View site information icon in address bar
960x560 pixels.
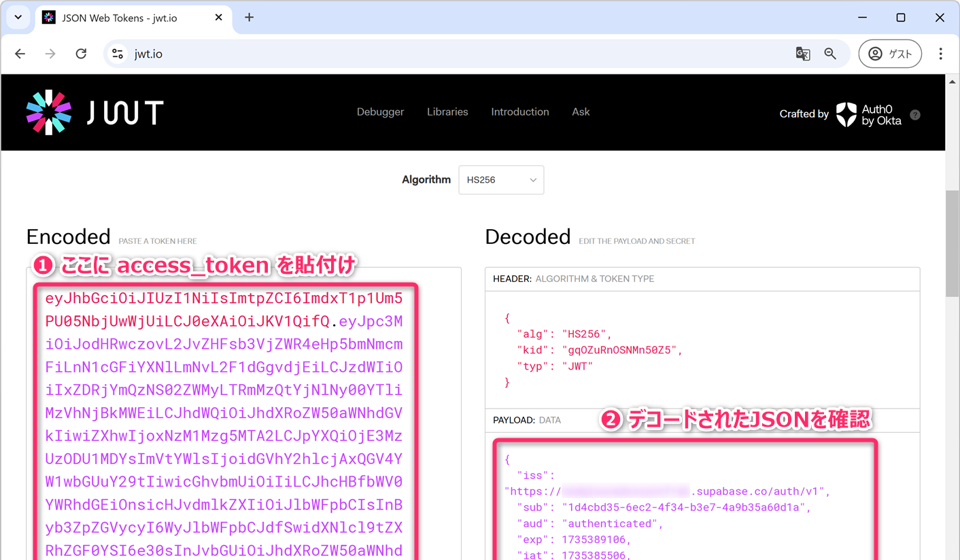coord(118,54)
